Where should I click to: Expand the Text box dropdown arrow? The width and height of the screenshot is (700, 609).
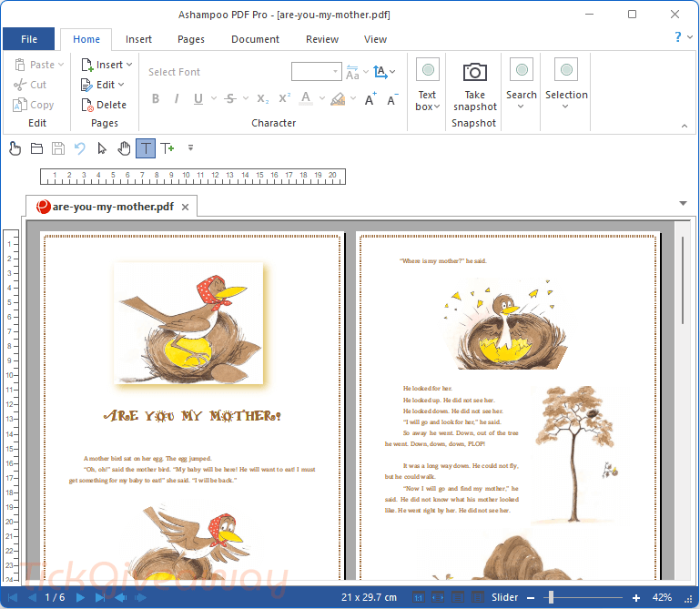437,107
